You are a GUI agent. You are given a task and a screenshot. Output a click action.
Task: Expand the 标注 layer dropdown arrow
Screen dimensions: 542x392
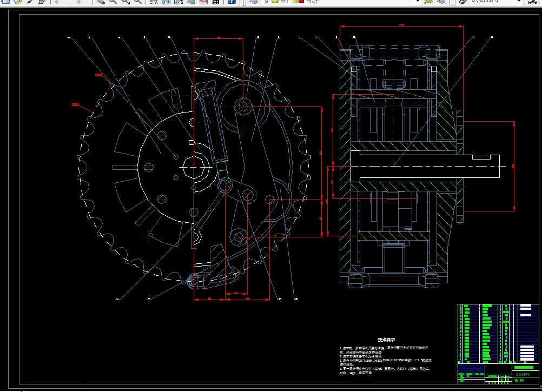pos(417,2)
